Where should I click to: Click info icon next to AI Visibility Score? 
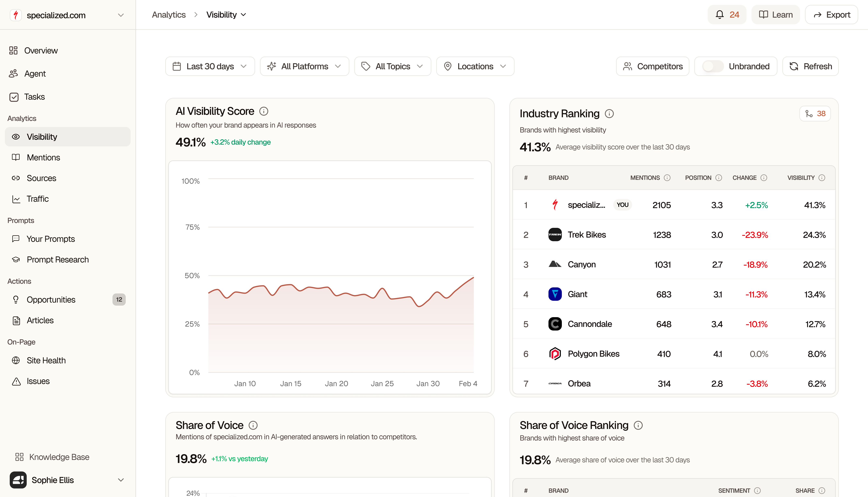[x=264, y=111]
